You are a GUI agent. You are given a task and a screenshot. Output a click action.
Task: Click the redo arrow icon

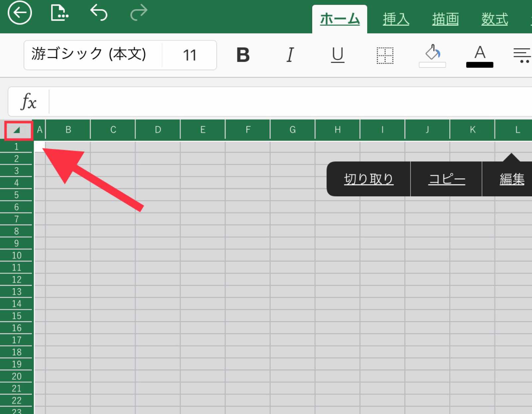[x=139, y=13]
